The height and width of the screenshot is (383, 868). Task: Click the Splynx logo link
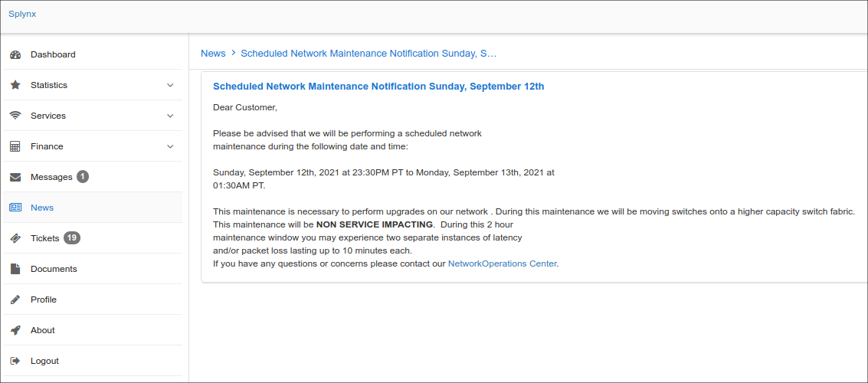point(22,14)
